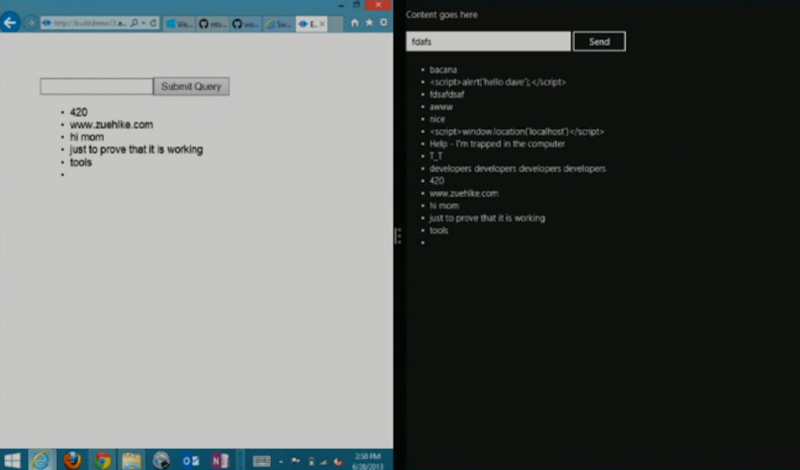This screenshot has width=800, height=470.
Task: Click the network signal tray icon
Action: pos(323,462)
